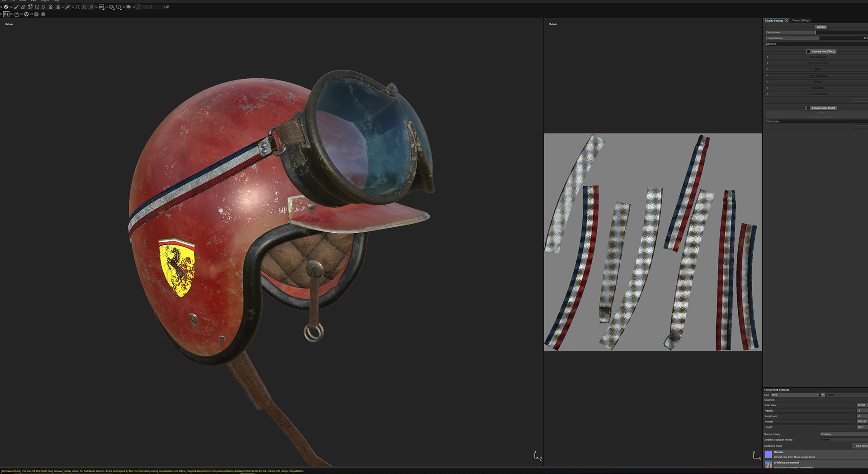This screenshot has width=868, height=474.
Task: Open Height L16F format dropdown
Action: point(862,427)
